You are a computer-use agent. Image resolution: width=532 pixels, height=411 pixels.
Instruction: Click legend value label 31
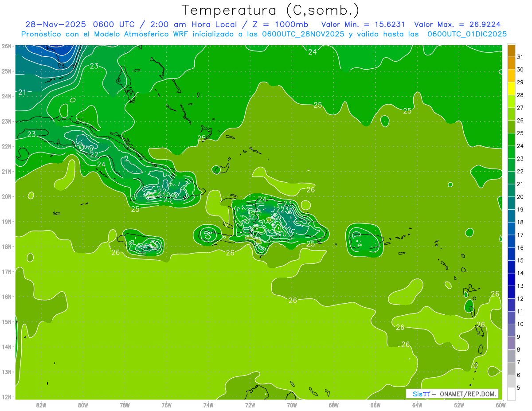click(520, 57)
